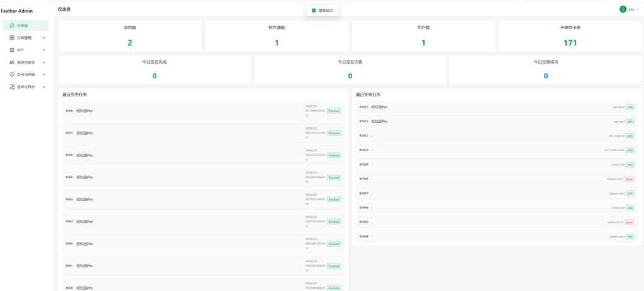Click the green check icon in login toast
The image size is (644, 291).
314,10
